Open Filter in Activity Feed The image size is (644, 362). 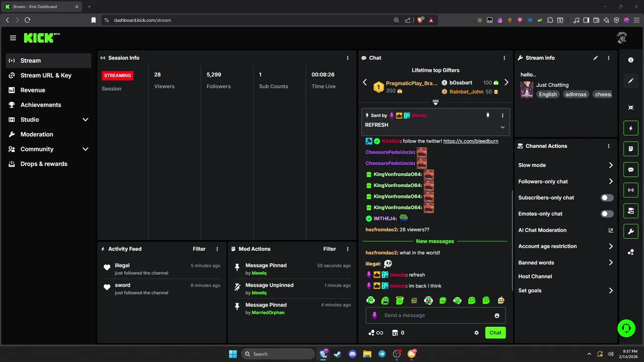click(x=199, y=249)
